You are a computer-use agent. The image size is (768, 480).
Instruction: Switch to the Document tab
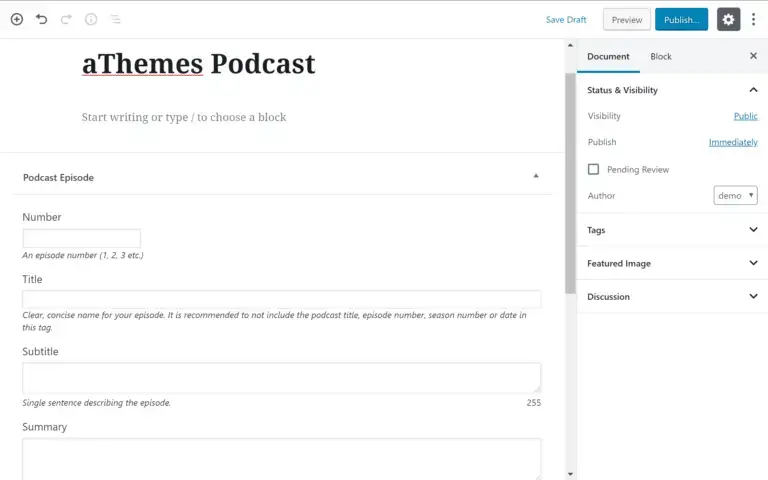[608, 56]
